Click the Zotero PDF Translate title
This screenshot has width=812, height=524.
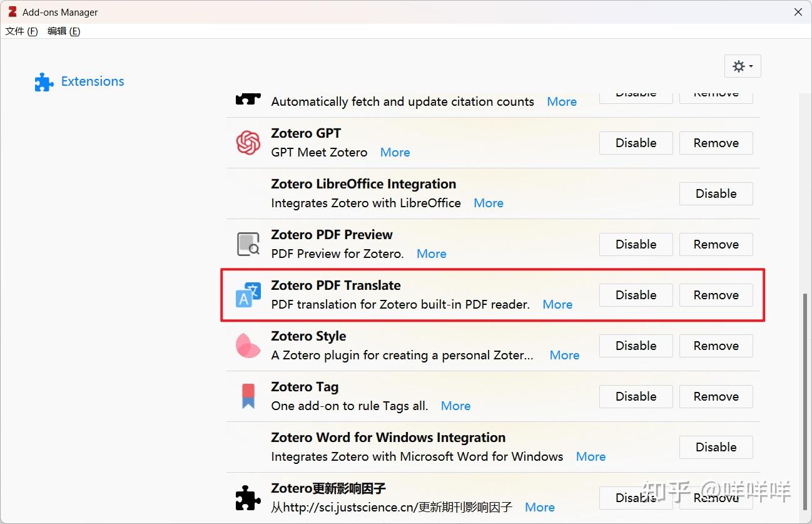click(336, 285)
